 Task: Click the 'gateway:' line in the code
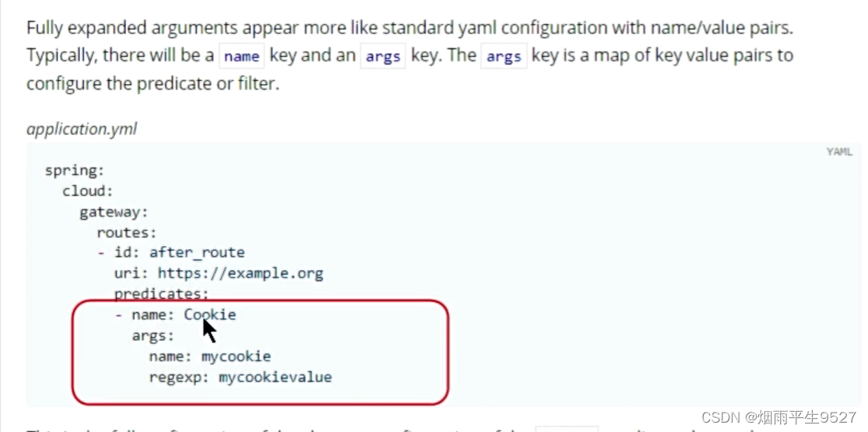(x=114, y=212)
